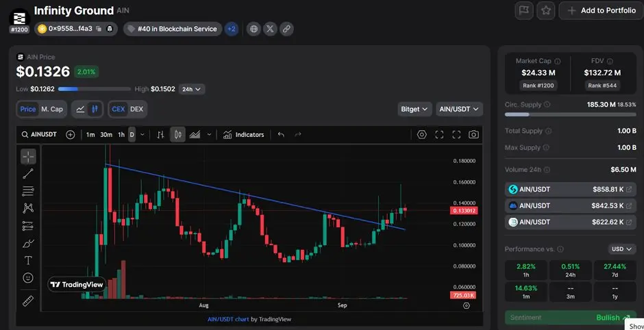Switch to M. Cap view
This screenshot has width=644, height=330.
click(52, 109)
